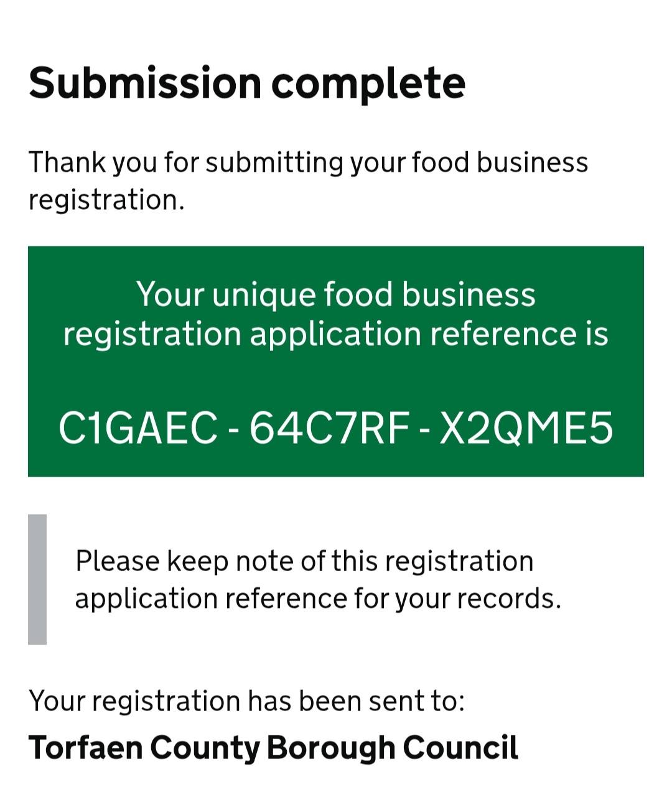Click the "Thank you for submitting" paragraph line

click(308, 163)
